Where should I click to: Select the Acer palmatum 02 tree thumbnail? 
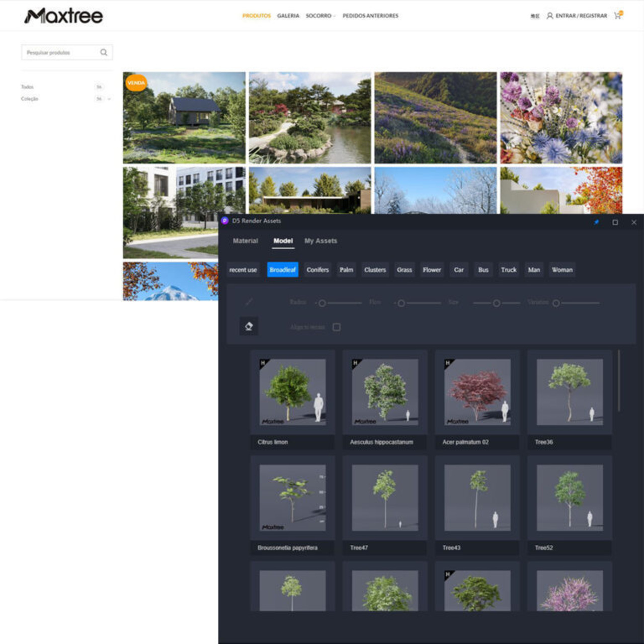(x=477, y=392)
